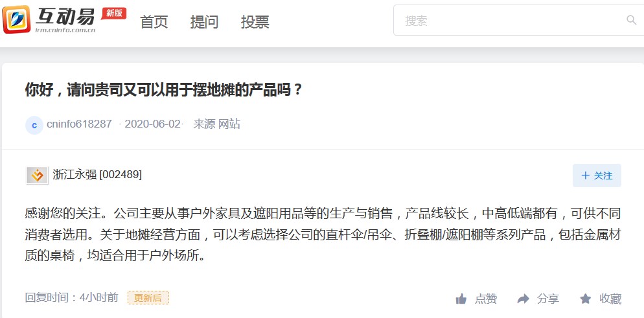644x318 pixels.
Task: Open cninfo618287 user profile link
Action: pos(79,124)
